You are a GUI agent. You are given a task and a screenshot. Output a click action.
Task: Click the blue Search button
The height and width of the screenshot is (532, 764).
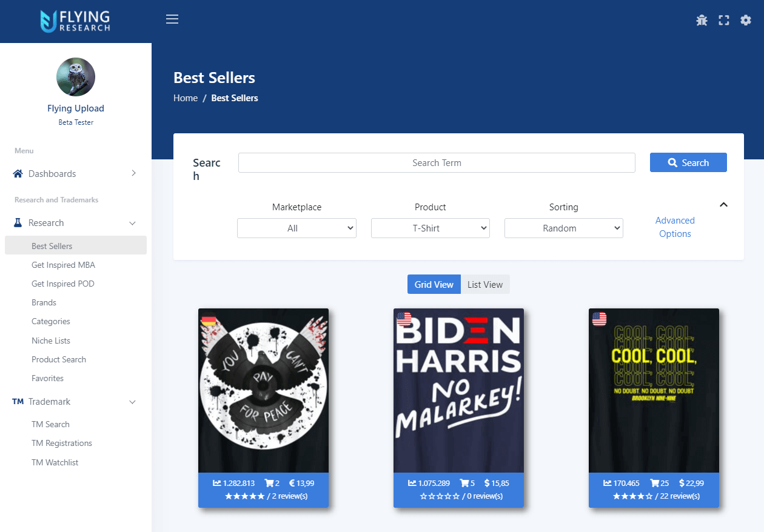688,162
